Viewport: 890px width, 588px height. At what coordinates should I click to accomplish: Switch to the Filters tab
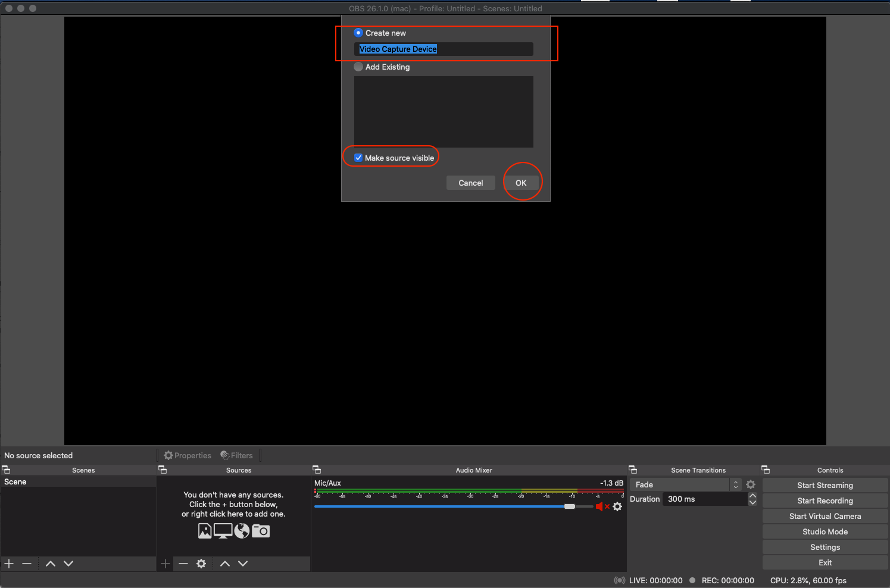tap(236, 455)
